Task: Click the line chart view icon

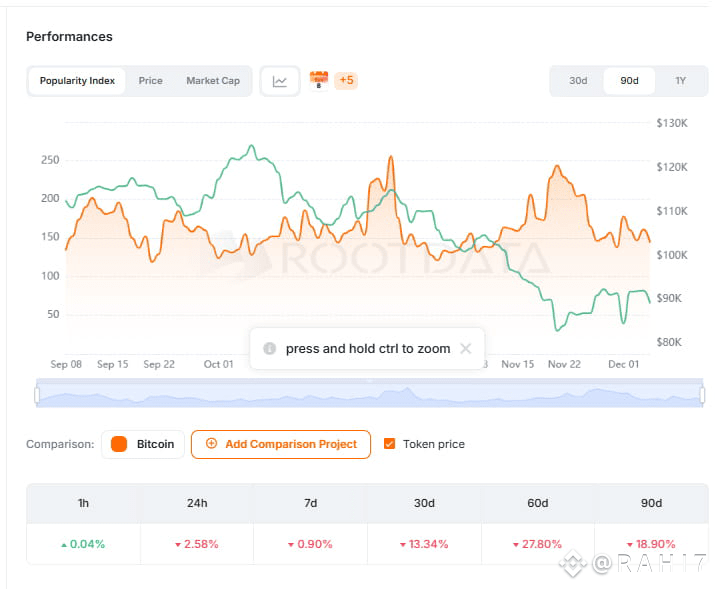Action: (x=280, y=81)
